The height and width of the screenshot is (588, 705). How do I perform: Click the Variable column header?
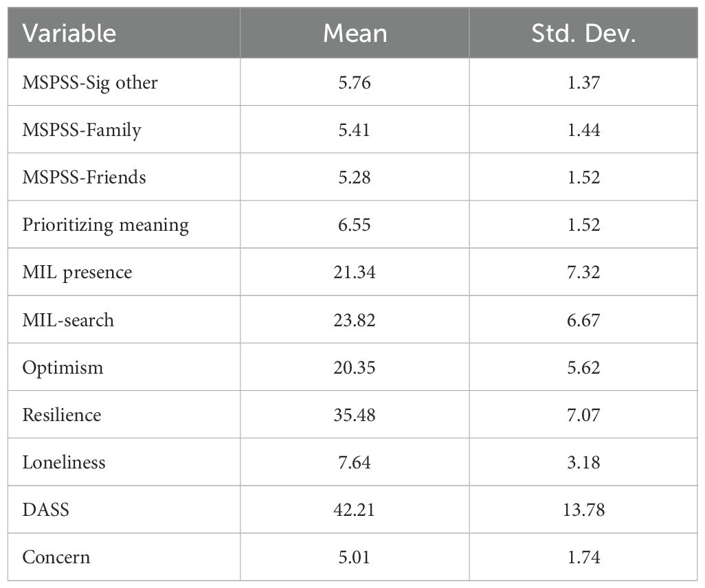pyautogui.click(x=69, y=34)
